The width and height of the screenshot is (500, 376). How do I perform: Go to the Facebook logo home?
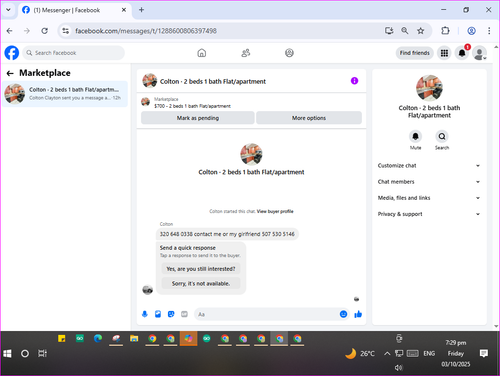pos(12,53)
